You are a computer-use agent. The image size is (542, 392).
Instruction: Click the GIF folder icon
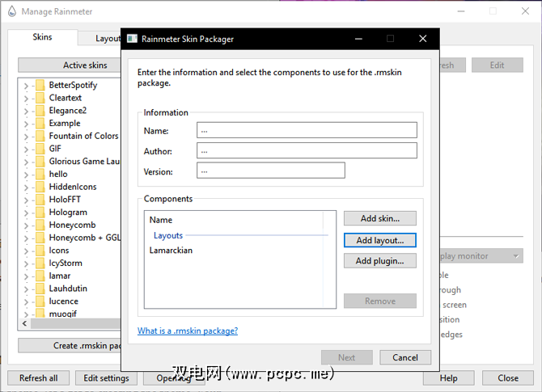click(40, 149)
